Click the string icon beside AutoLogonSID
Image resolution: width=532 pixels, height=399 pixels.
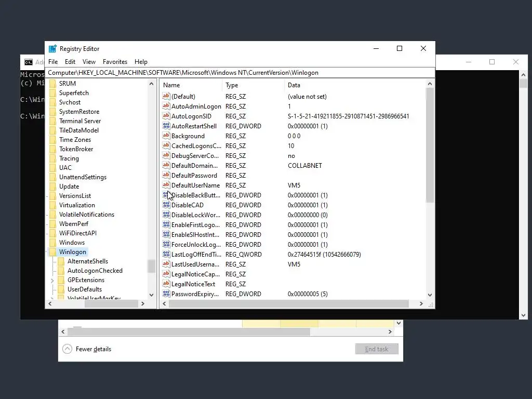[166, 116]
